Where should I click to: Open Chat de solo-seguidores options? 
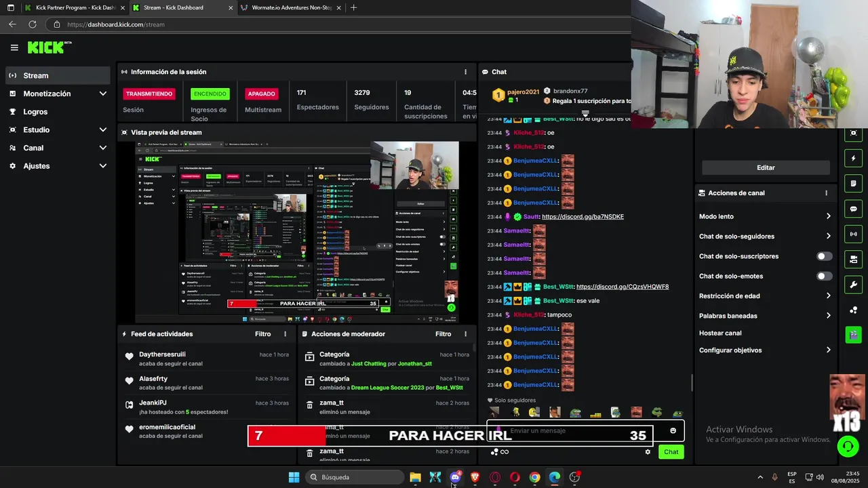[765, 237]
